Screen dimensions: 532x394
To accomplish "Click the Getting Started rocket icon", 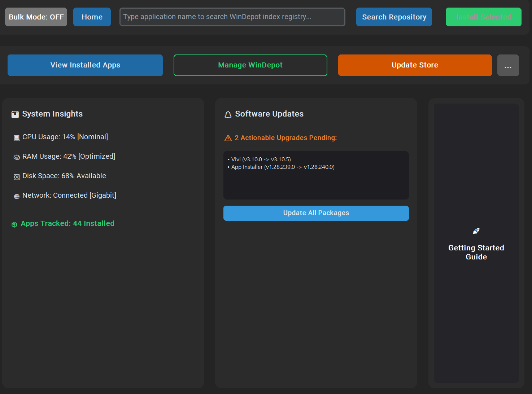I will tap(476, 231).
